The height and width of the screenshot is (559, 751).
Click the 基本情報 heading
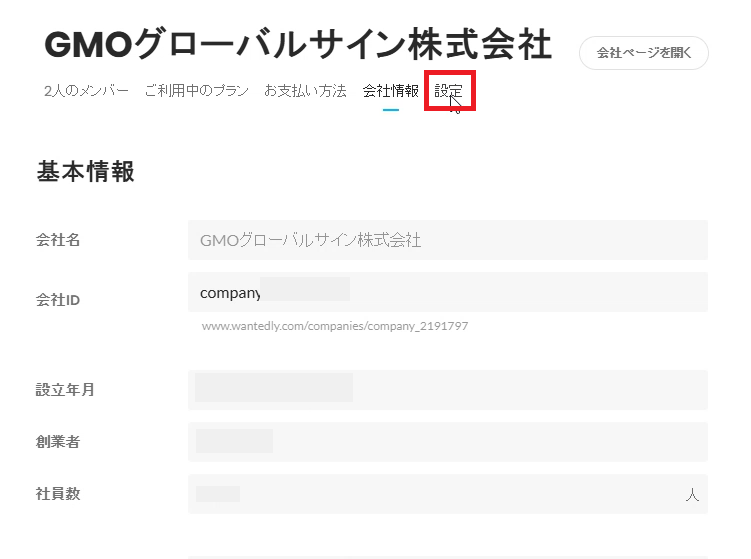pyautogui.click(x=86, y=171)
